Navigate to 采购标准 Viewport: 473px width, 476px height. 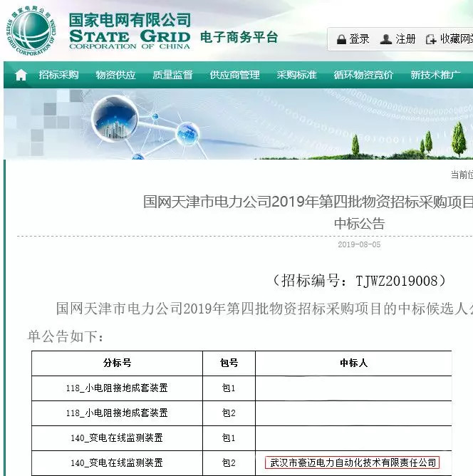[x=297, y=75]
